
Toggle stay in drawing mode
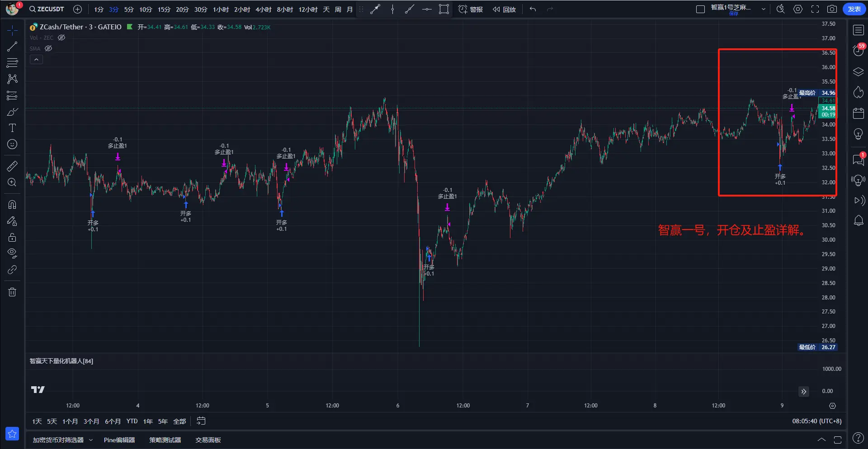click(12, 221)
